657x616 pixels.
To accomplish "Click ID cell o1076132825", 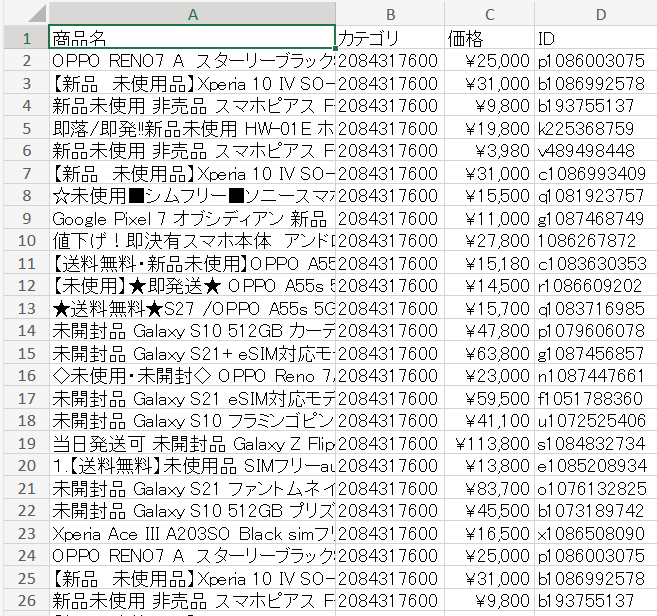I will [596, 488].
